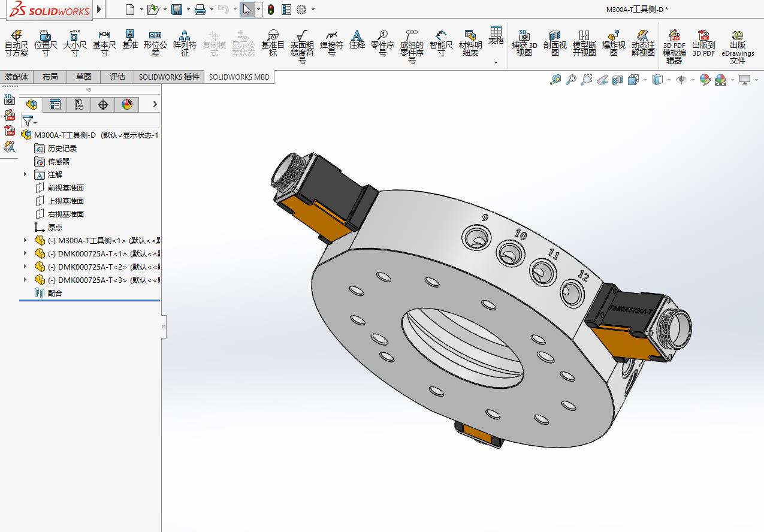Click the Rebuild traffic light icon
This screenshot has width=764, height=532.
271,9
